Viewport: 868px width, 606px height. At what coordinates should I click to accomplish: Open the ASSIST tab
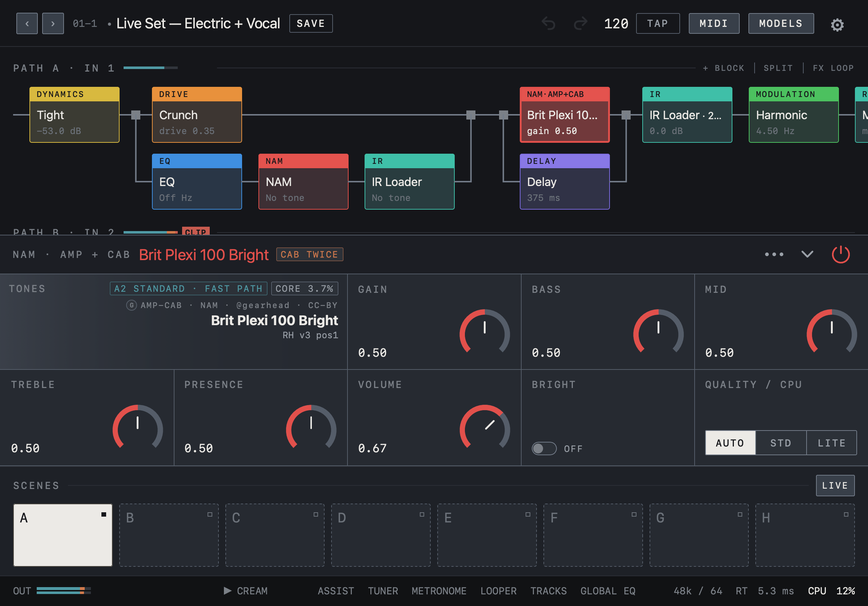(336, 591)
